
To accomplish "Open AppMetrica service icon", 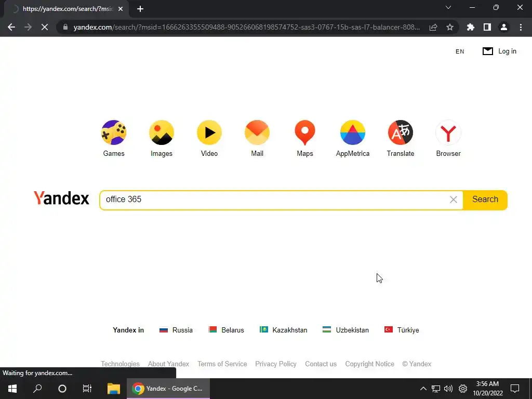I will [x=353, y=132].
